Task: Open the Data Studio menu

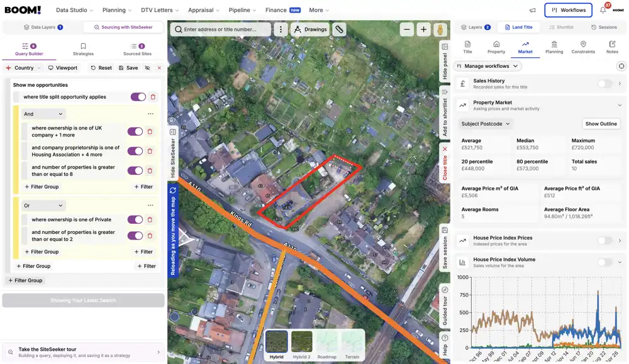Action: point(74,10)
